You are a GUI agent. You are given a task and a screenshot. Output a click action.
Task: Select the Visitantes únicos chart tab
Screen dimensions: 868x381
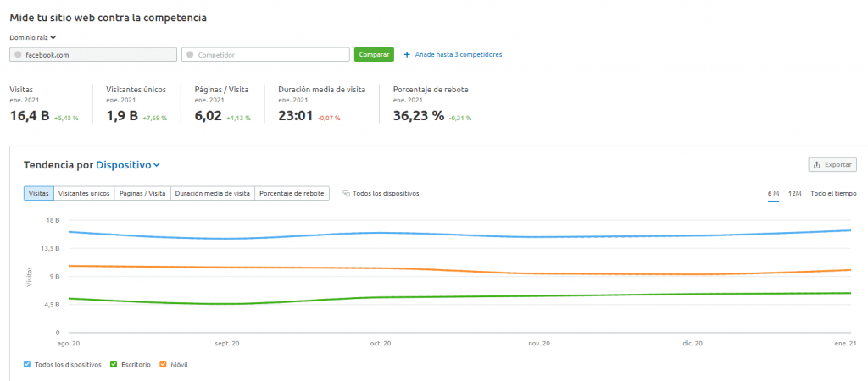(x=84, y=194)
